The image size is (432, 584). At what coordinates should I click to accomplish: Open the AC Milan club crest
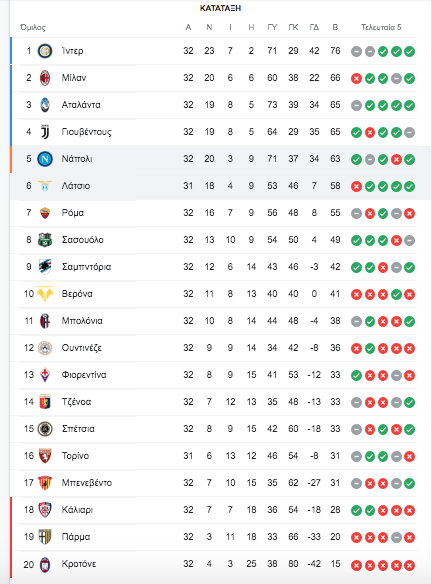coord(45,78)
